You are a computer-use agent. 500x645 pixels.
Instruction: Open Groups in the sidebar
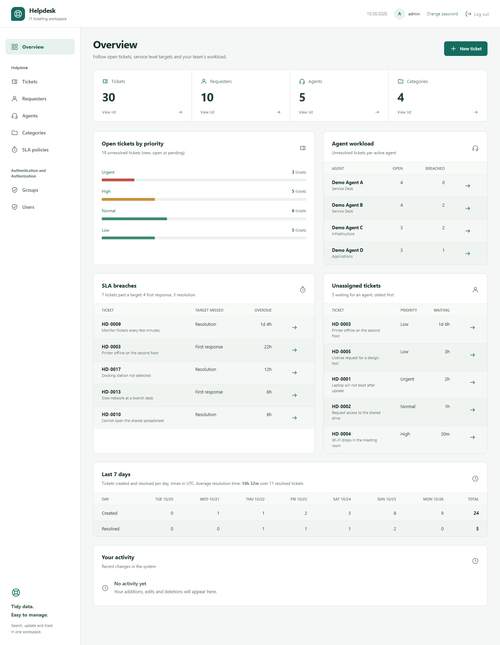[x=40, y=190]
